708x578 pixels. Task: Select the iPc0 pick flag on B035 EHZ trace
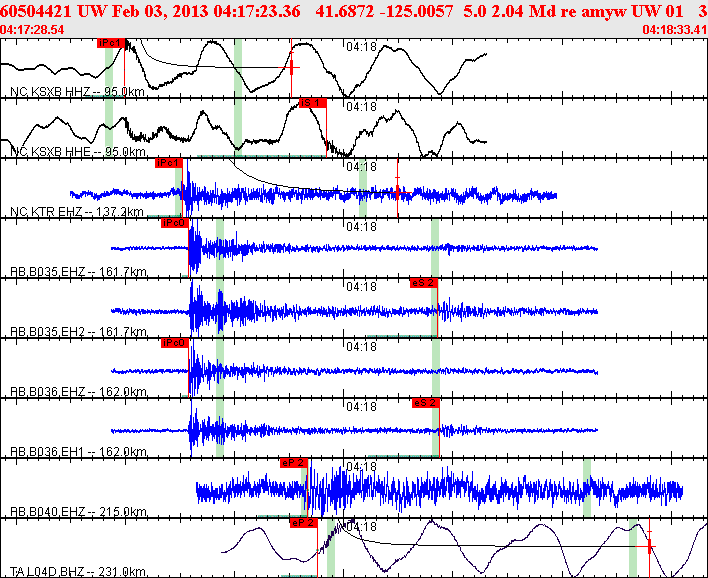174,223
